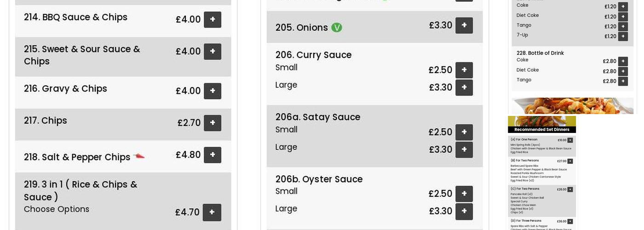Screen dimensions: 644x230
Task: Click plus button for 217 Chips
Action: tap(212, 123)
